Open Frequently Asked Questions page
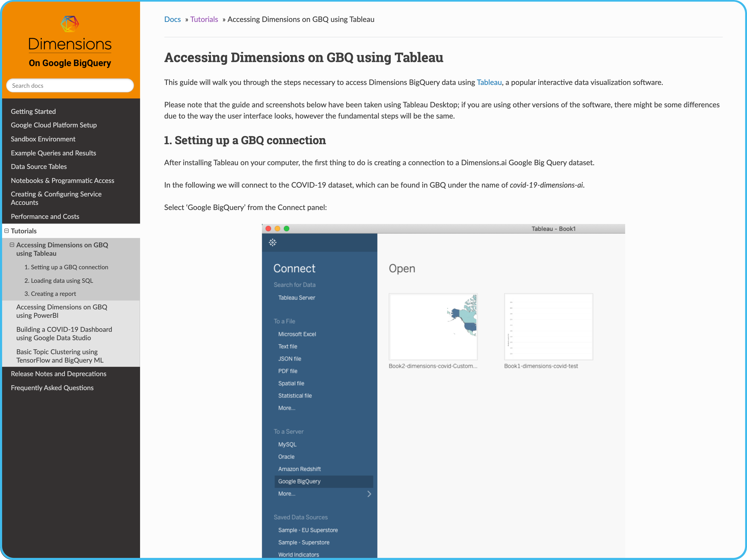This screenshot has width=747, height=560. (x=52, y=388)
